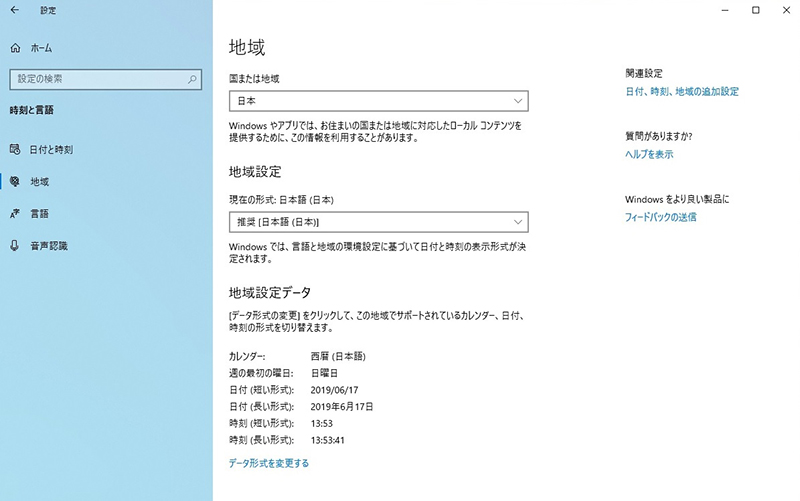The height and width of the screenshot is (501, 800).
Task: Minimize the Settings window
Action: pos(725,10)
